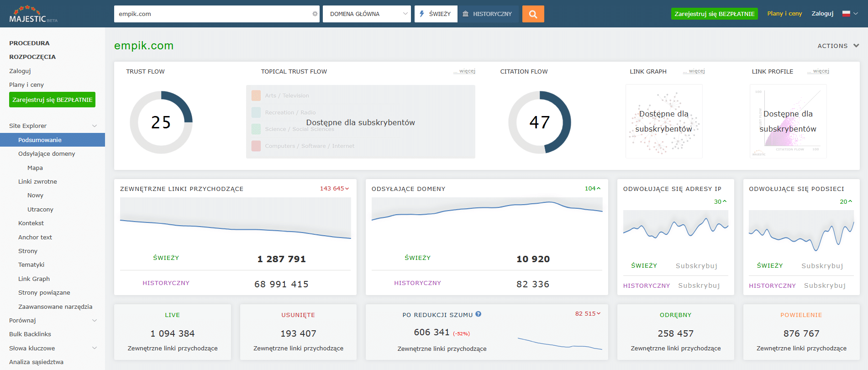
Task: Open Plany i ceny in header
Action: coord(784,14)
